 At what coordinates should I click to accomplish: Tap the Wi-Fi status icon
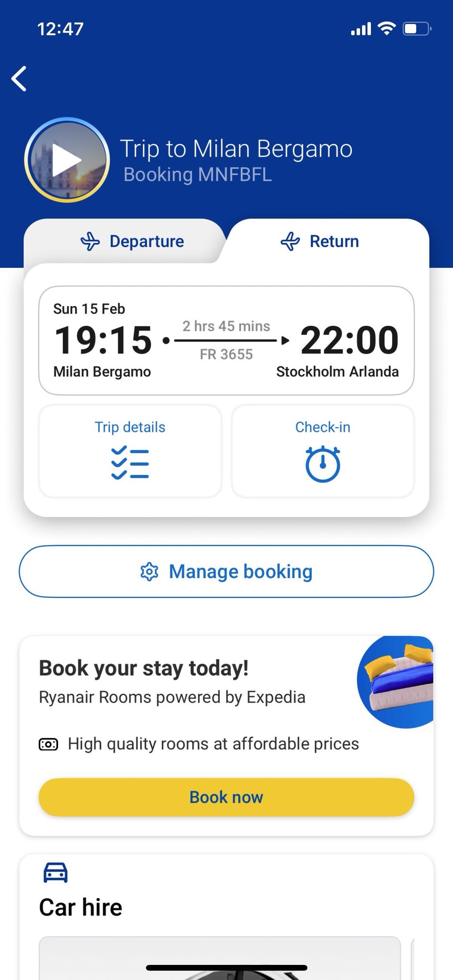386,29
